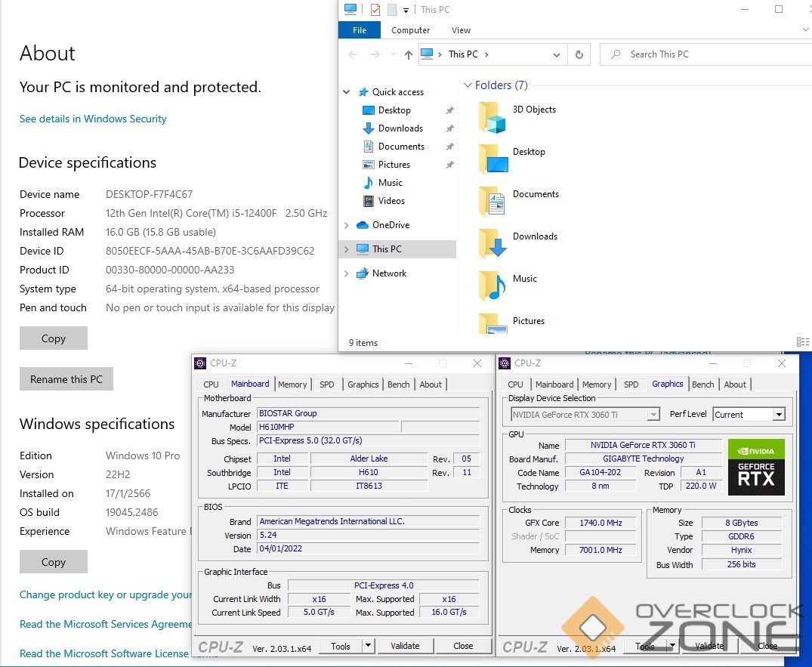
Task: Open the Recent locations dropdown arrow
Action: [393, 54]
